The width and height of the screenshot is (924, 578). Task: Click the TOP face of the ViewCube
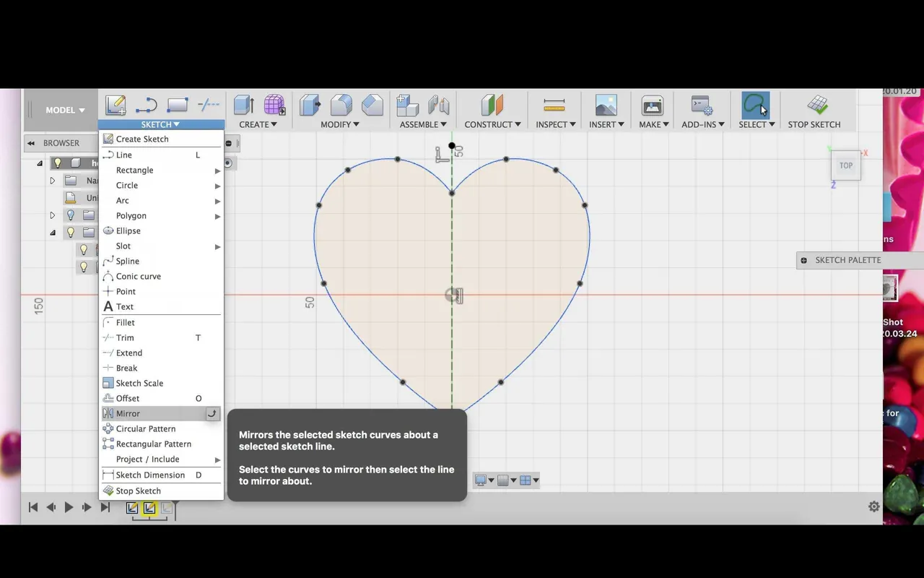point(846,165)
